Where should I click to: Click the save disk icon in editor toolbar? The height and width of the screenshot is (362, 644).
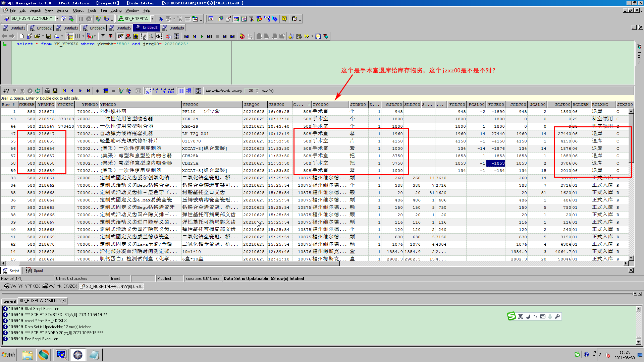[x=49, y=36]
